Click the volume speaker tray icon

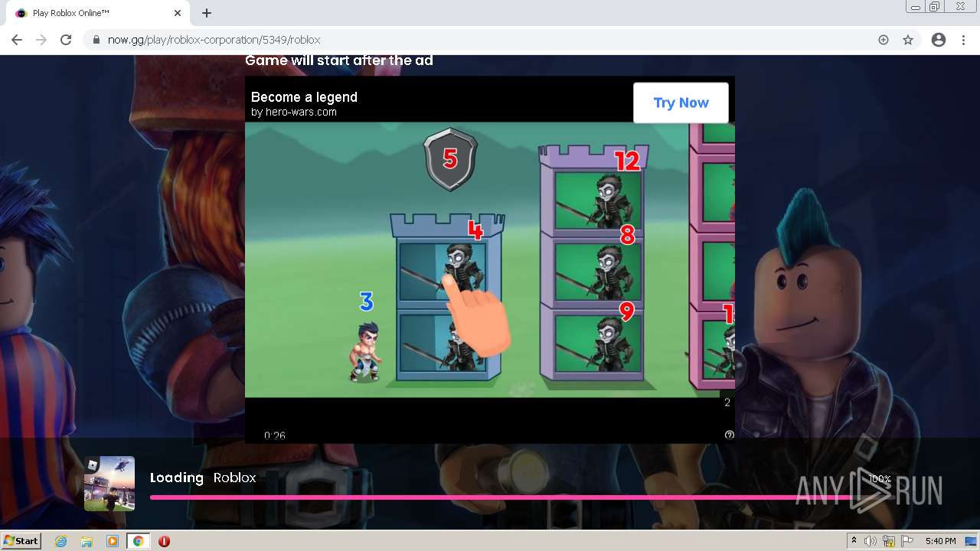point(871,541)
